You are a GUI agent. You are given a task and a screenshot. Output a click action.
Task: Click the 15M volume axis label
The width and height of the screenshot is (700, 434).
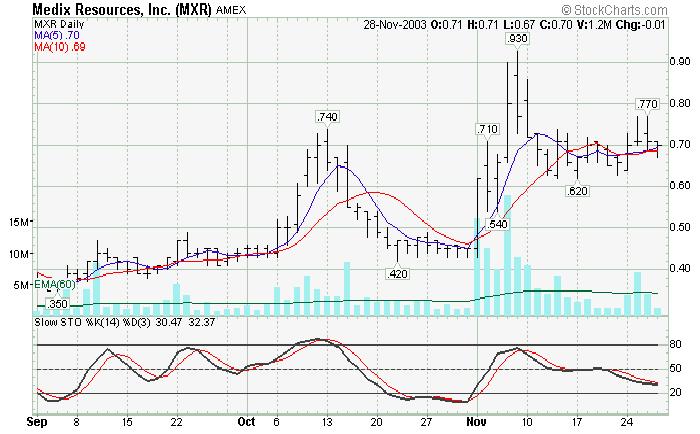(x=19, y=222)
